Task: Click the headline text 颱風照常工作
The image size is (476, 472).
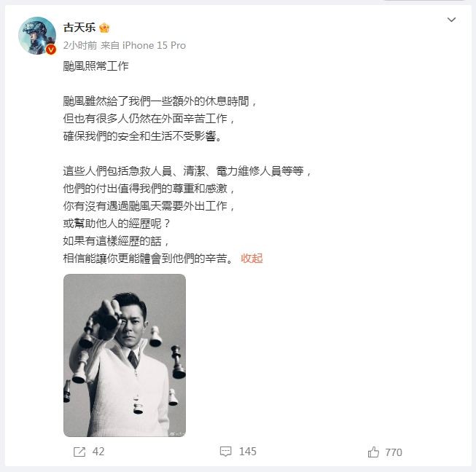Action: pos(96,66)
